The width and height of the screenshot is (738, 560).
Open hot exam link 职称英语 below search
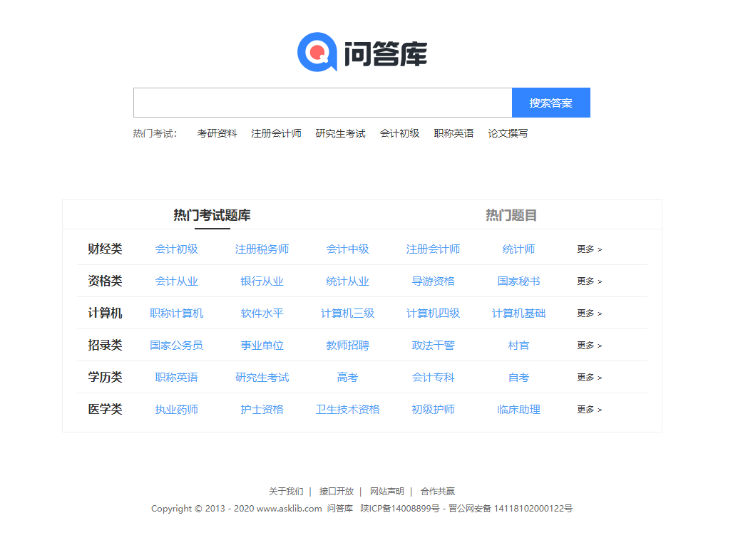453,133
